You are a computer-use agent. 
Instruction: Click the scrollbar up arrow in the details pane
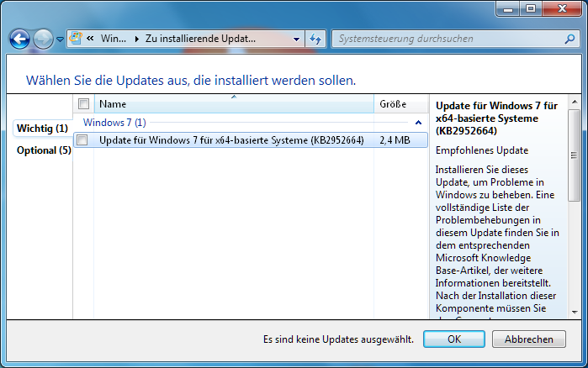(575, 103)
